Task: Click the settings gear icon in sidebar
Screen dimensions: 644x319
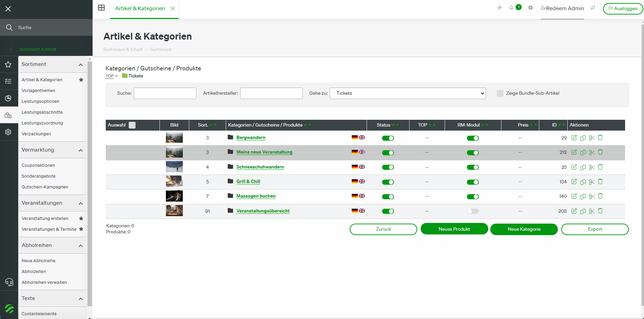Action: tap(8, 132)
